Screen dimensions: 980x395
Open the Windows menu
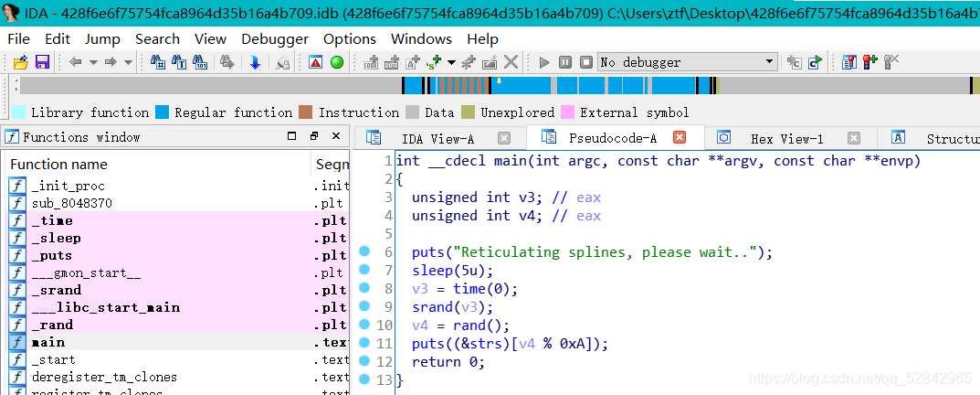click(x=421, y=38)
